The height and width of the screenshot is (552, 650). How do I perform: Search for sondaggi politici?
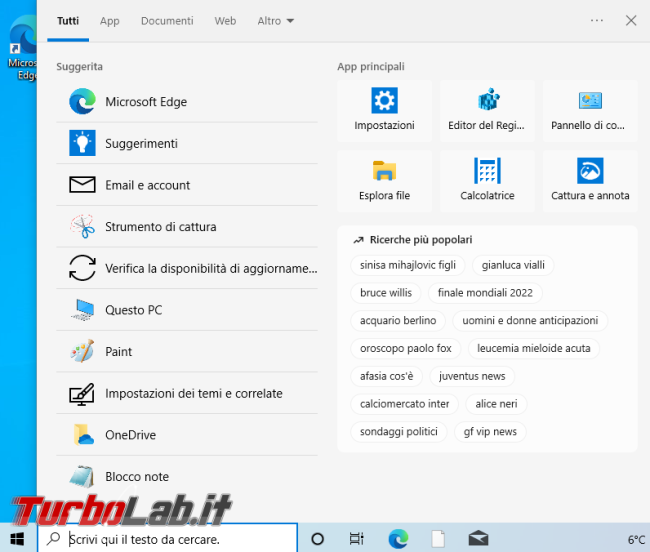click(398, 431)
